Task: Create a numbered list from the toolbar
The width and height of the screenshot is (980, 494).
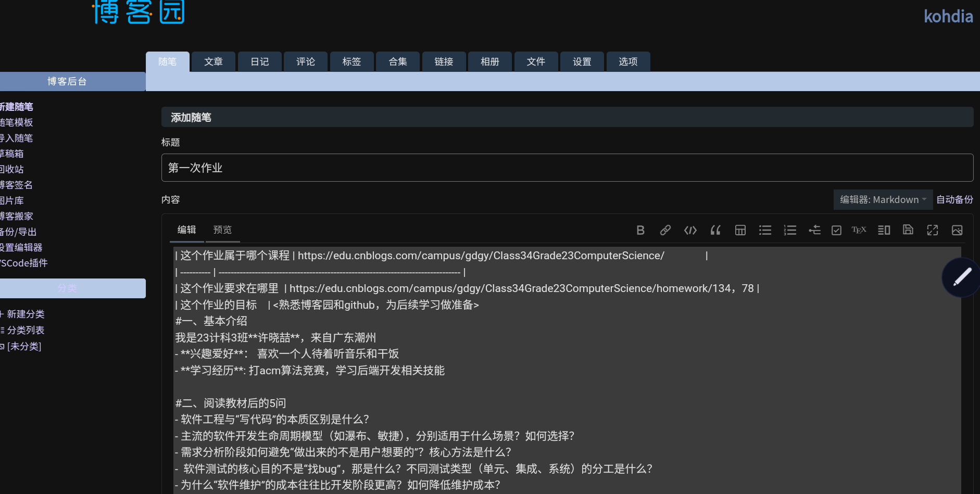Action: coord(789,230)
